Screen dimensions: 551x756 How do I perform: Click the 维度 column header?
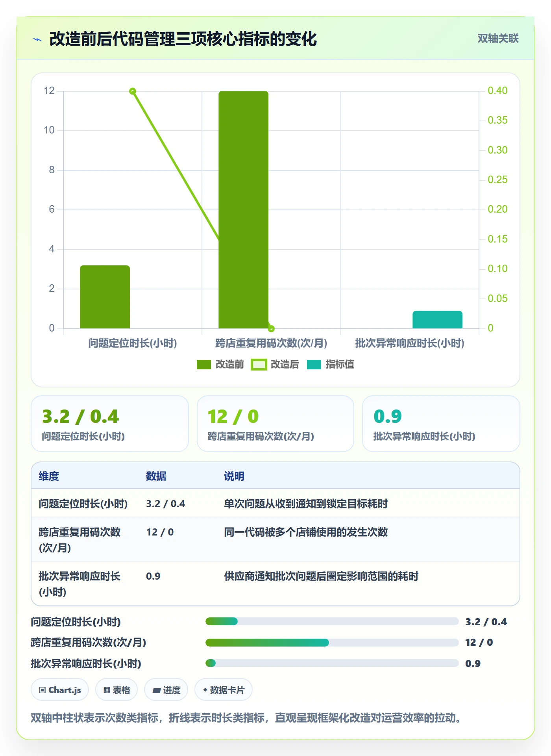pyautogui.click(x=49, y=476)
